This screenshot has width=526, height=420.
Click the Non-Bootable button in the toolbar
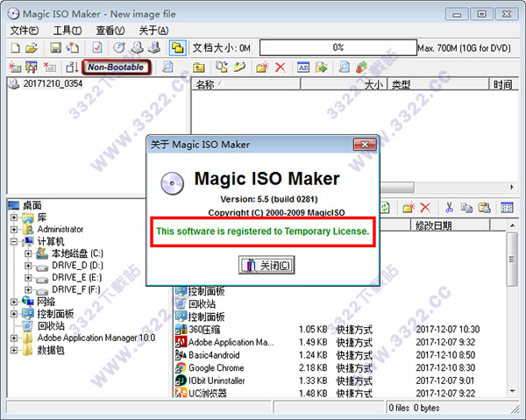pos(117,67)
